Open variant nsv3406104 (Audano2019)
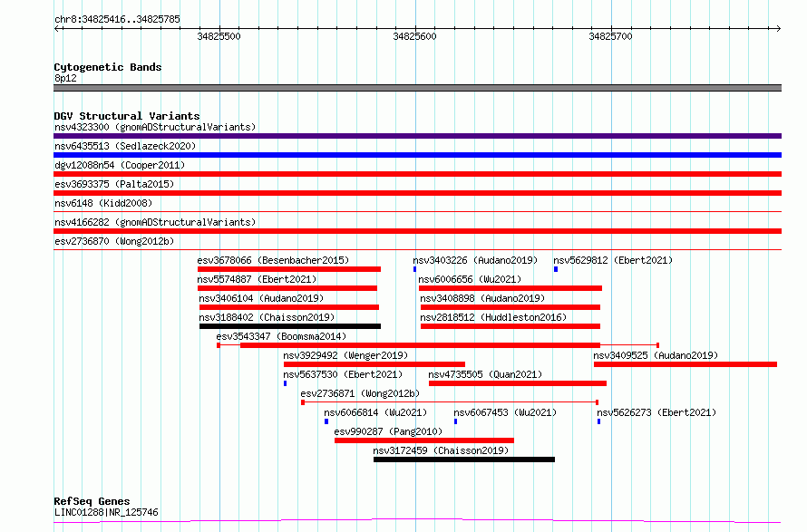The height and width of the screenshot is (532, 807). coord(261,298)
